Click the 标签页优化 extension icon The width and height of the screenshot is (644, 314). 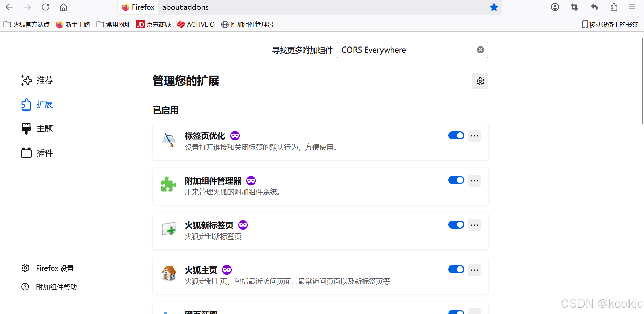point(169,139)
